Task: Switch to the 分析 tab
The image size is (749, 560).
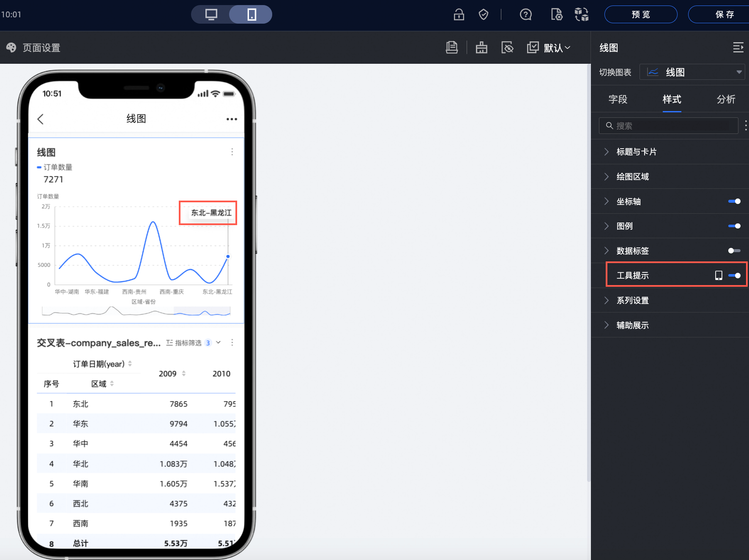Action: point(726,99)
